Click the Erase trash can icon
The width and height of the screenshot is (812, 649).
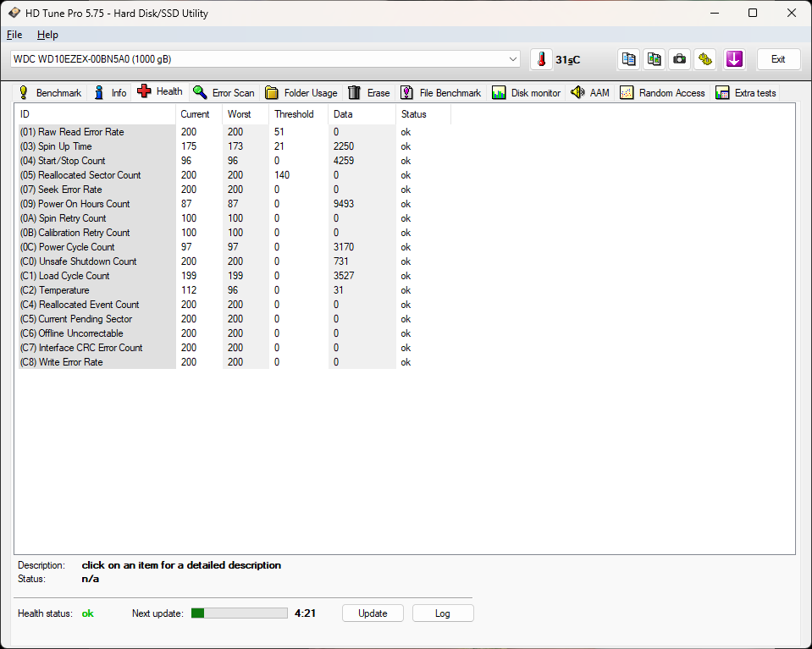[x=354, y=92]
